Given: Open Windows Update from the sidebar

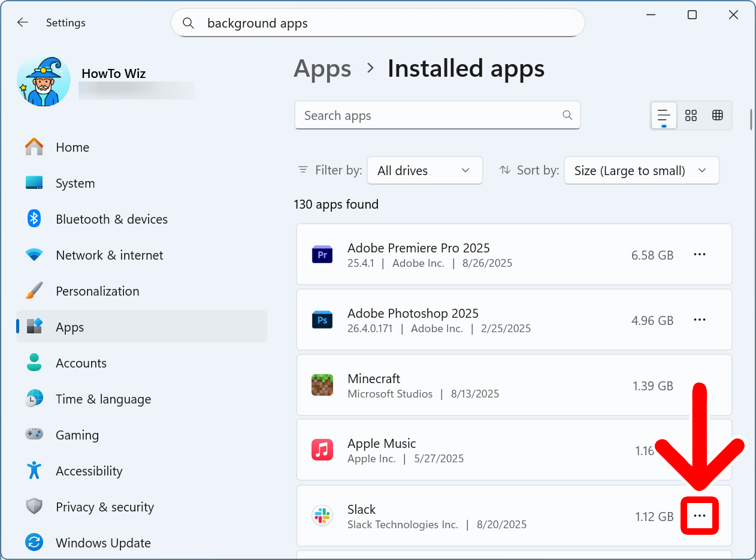Looking at the screenshot, I should click(102, 543).
